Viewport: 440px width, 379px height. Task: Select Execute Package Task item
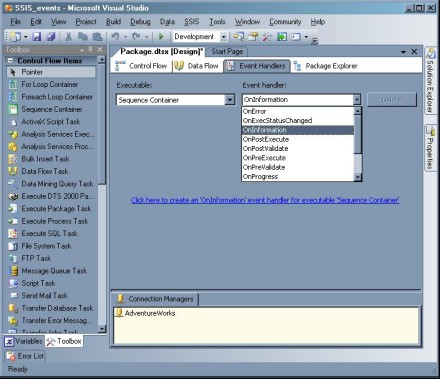(x=51, y=209)
